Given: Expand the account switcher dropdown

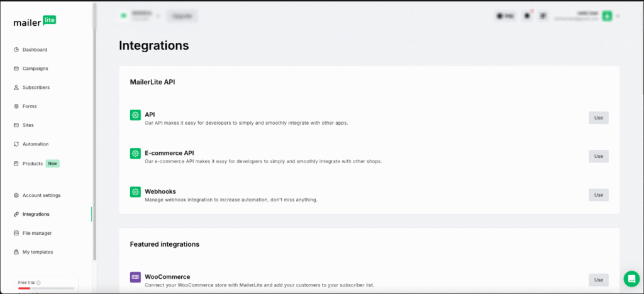Looking at the screenshot, I should [158, 16].
